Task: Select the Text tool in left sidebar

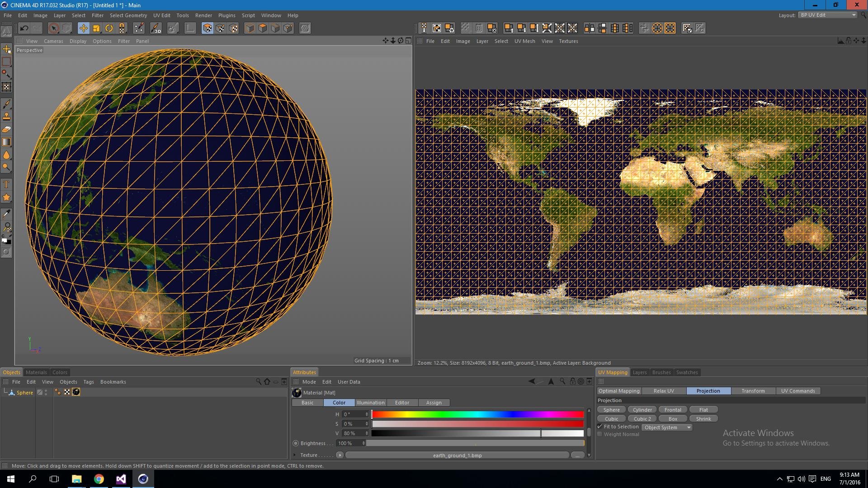Action: [x=6, y=184]
